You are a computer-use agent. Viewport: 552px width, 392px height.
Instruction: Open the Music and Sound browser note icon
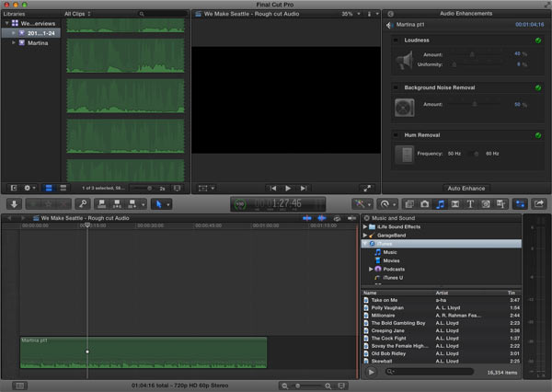point(440,204)
